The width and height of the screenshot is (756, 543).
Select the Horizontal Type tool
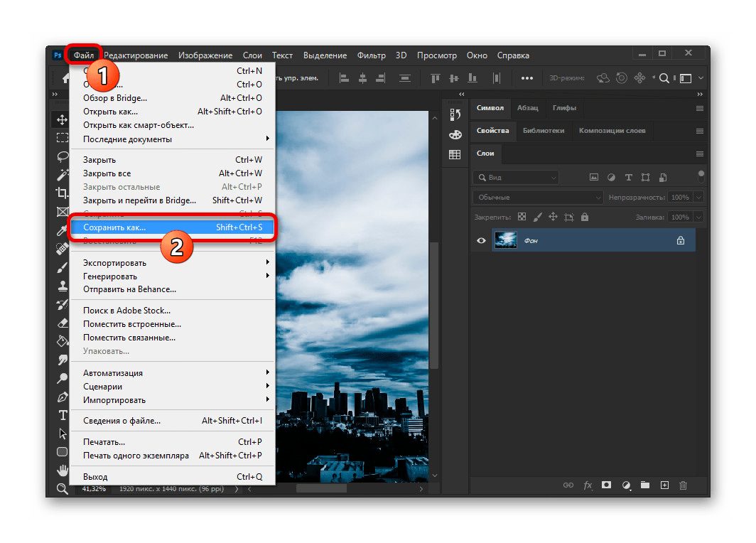point(63,415)
